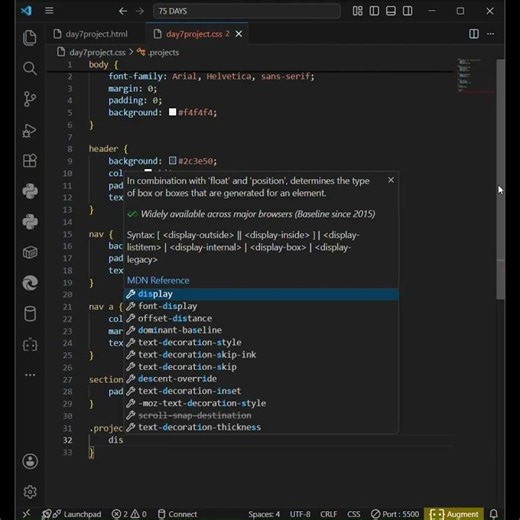Toggle the secondary side bar

point(407,11)
